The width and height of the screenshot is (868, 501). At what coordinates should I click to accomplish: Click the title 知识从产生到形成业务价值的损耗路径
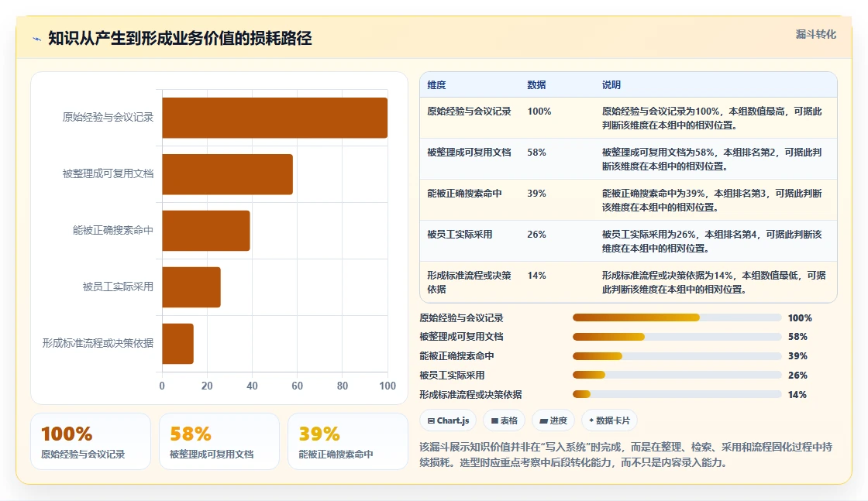tap(180, 38)
